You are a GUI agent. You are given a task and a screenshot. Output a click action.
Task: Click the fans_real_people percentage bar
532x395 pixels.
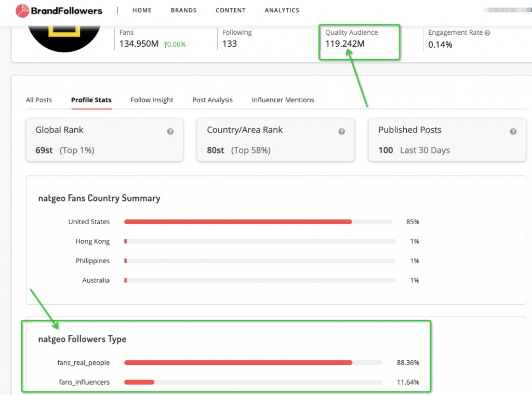tap(253, 363)
